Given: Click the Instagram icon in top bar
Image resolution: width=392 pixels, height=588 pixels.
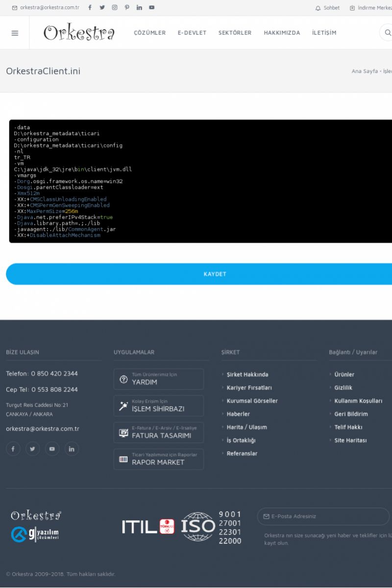Looking at the screenshot, I should [115, 7].
